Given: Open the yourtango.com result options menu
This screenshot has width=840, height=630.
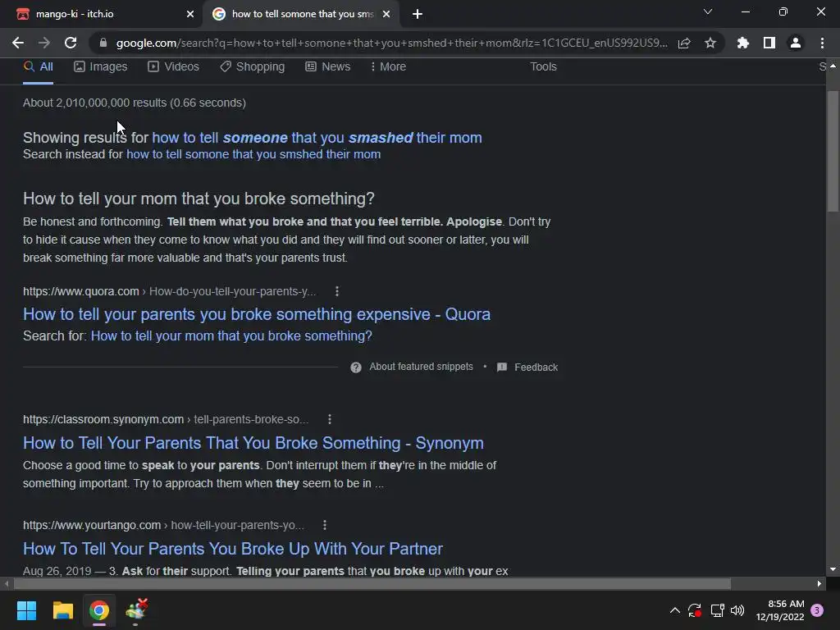Looking at the screenshot, I should (x=325, y=526).
